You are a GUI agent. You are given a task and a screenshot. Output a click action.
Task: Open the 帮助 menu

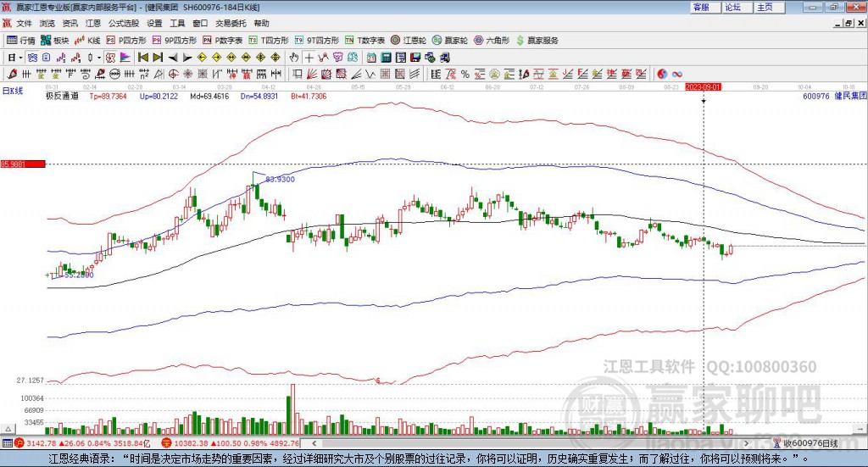tap(261, 23)
